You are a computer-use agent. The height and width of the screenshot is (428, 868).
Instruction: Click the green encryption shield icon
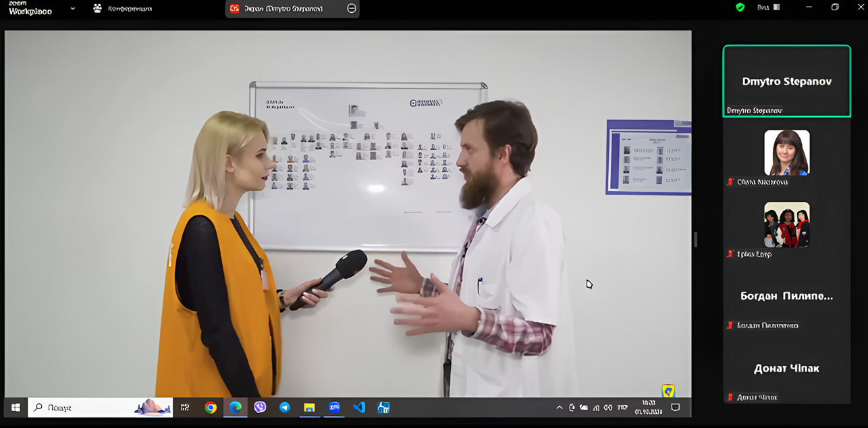click(x=740, y=7)
